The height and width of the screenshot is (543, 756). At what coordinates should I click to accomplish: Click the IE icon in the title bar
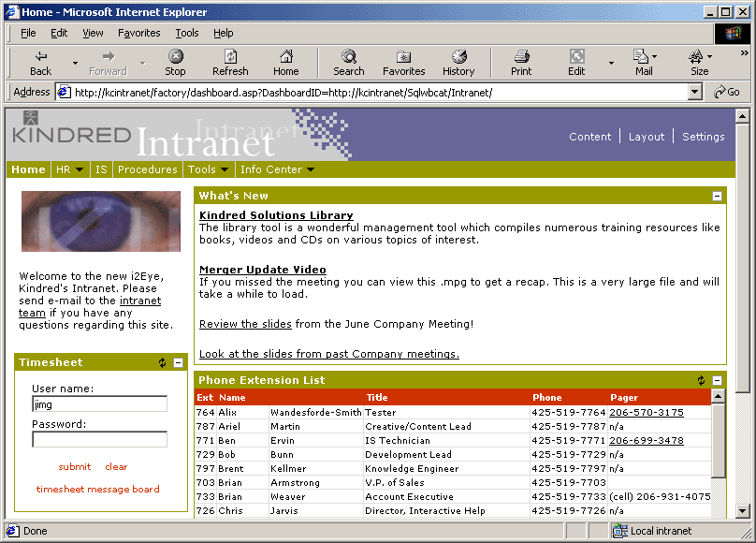click(11, 11)
